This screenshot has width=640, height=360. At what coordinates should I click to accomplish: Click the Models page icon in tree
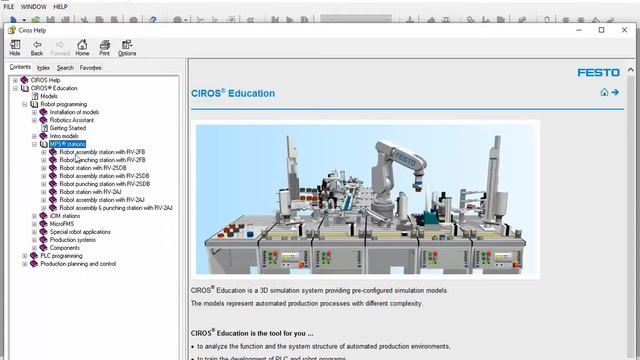35,96
